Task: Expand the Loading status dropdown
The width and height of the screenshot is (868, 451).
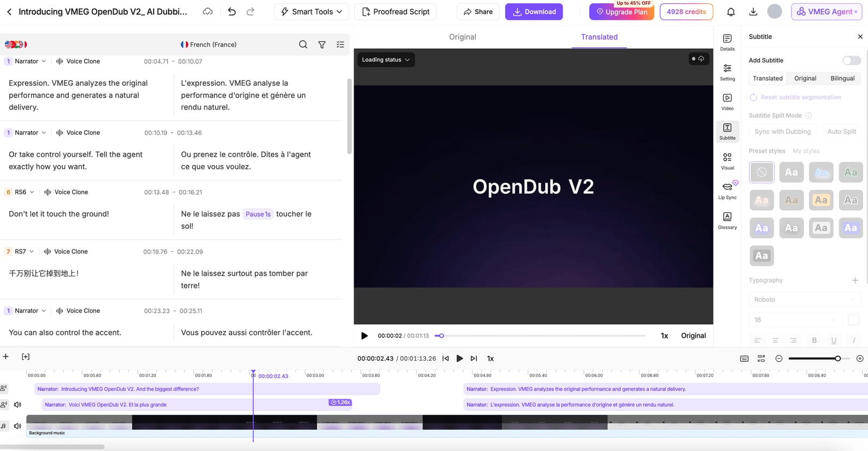Action: (x=386, y=60)
